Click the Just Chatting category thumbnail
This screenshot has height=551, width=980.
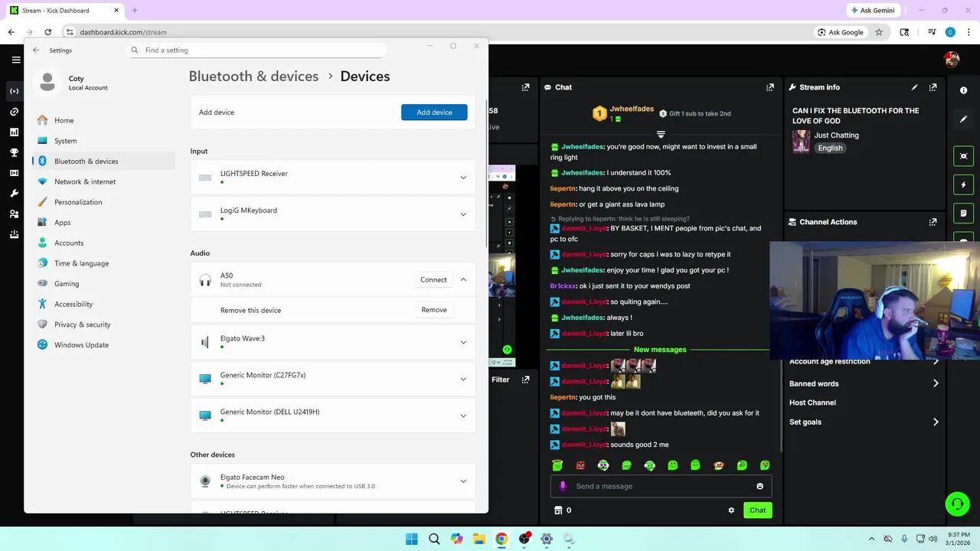801,142
